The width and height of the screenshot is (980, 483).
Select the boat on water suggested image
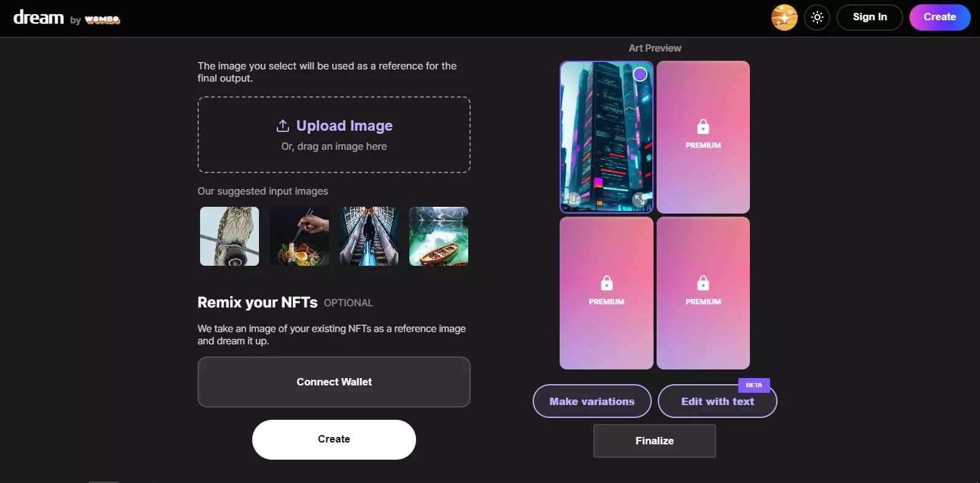pos(439,236)
